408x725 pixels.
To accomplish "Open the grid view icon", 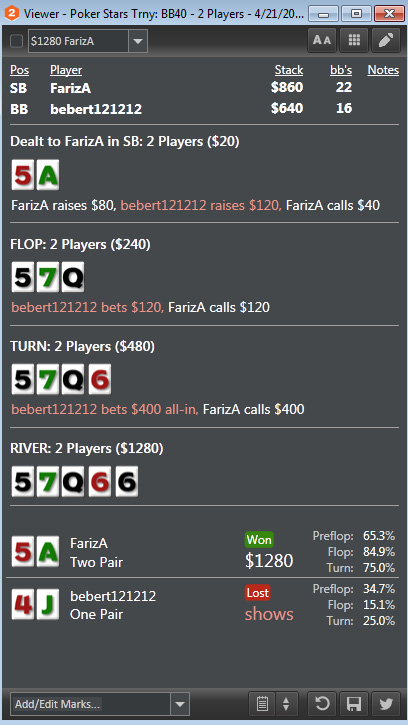I will point(354,41).
